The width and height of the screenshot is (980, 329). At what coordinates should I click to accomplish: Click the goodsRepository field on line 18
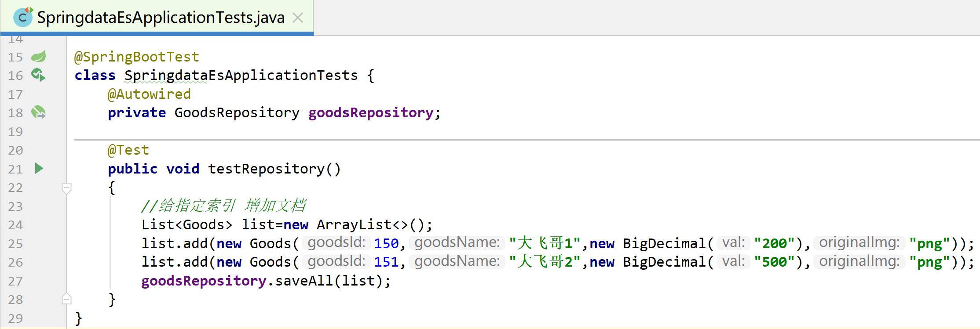coord(371,113)
